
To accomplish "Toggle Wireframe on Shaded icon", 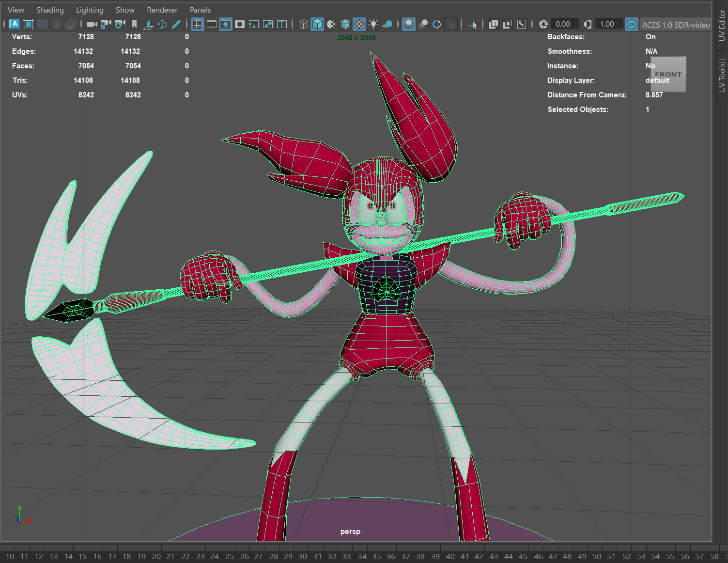I will coord(345,24).
